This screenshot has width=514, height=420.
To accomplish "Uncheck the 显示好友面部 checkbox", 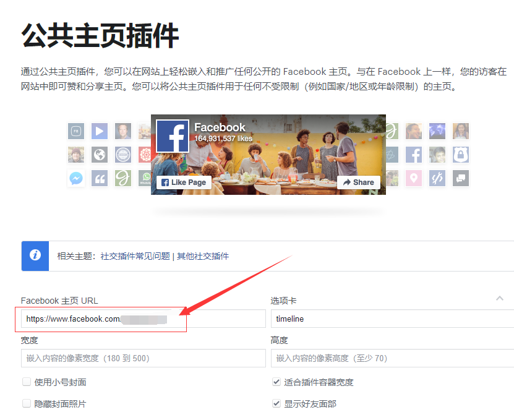I will (276, 403).
